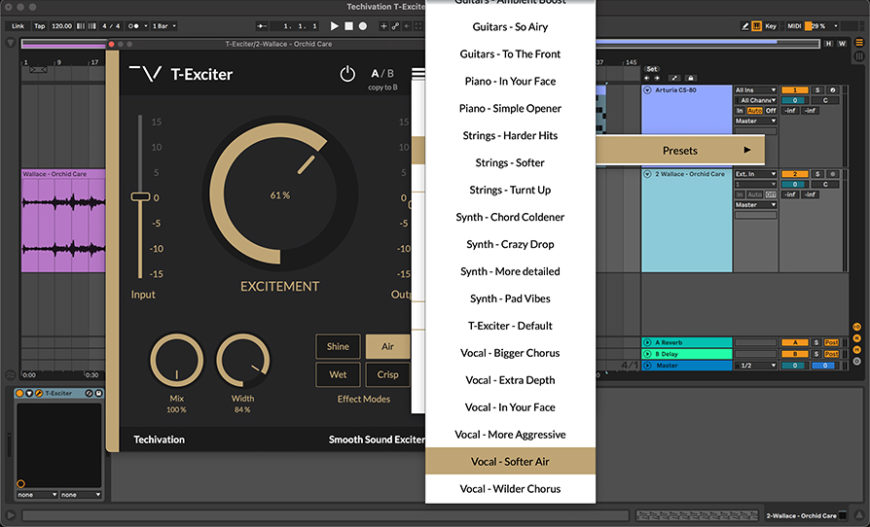Solo the Arturia CS-80 track
Image resolution: width=870 pixels, height=527 pixels.
tap(817, 90)
